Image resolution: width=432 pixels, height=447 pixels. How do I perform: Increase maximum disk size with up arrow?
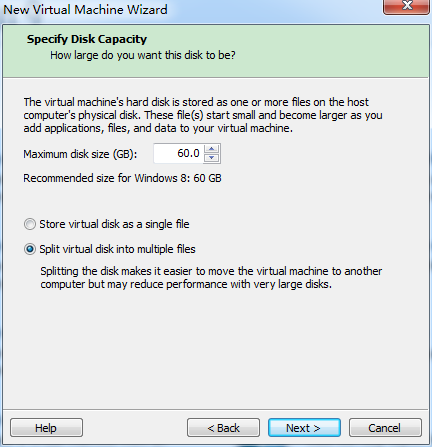pyautogui.click(x=211, y=149)
